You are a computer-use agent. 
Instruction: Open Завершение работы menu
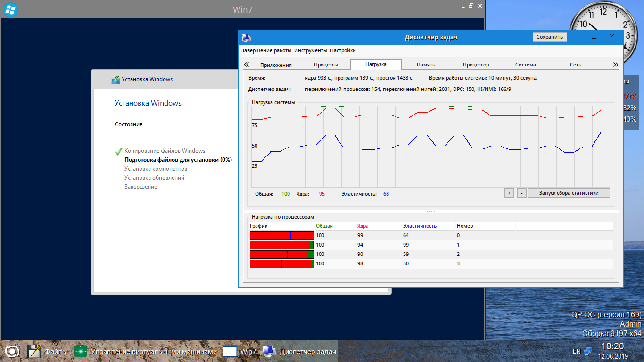pyautogui.click(x=266, y=50)
